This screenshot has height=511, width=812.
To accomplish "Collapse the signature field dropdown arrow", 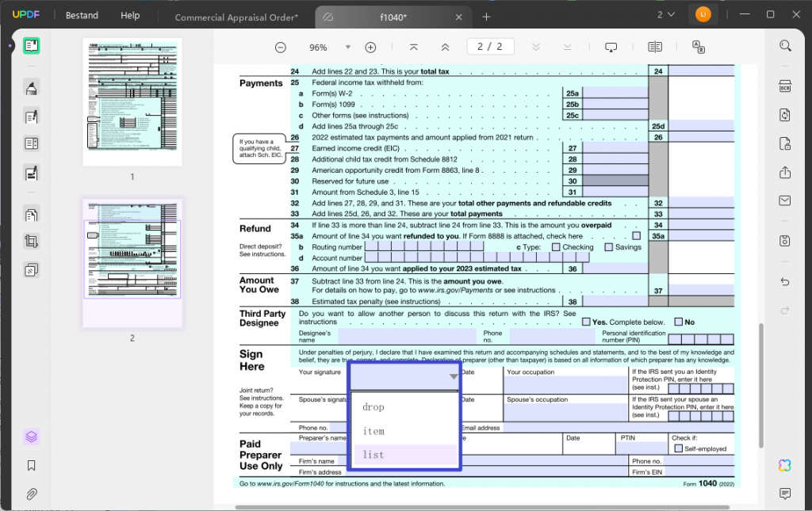I will tap(453, 377).
